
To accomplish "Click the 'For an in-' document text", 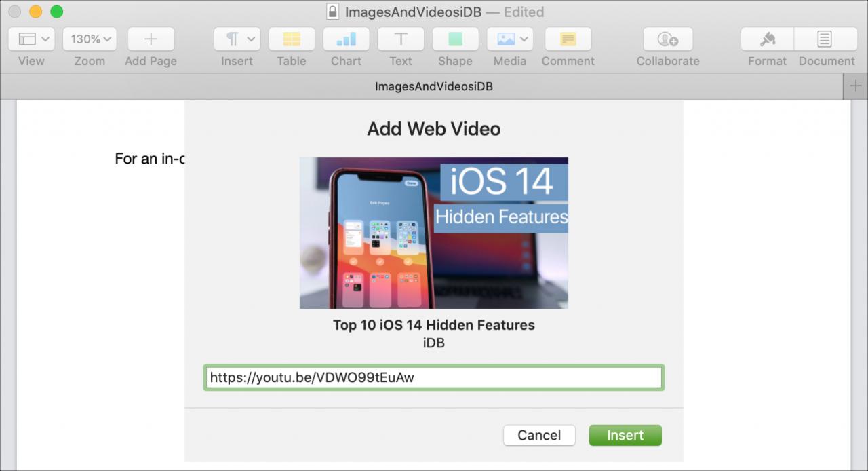I will tap(150, 159).
